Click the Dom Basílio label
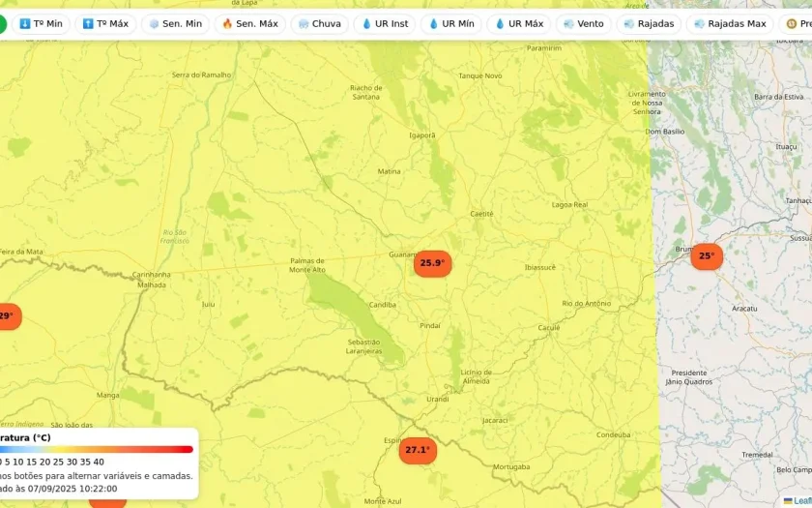812x508 pixels. click(665, 132)
